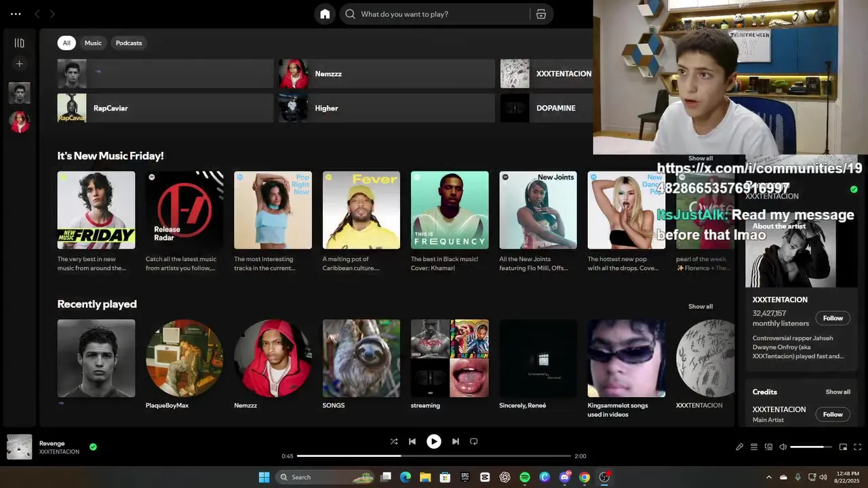Open Kingsammelot songs used in videos
Image resolution: width=868 pixels, height=488 pixels.
coord(627,359)
